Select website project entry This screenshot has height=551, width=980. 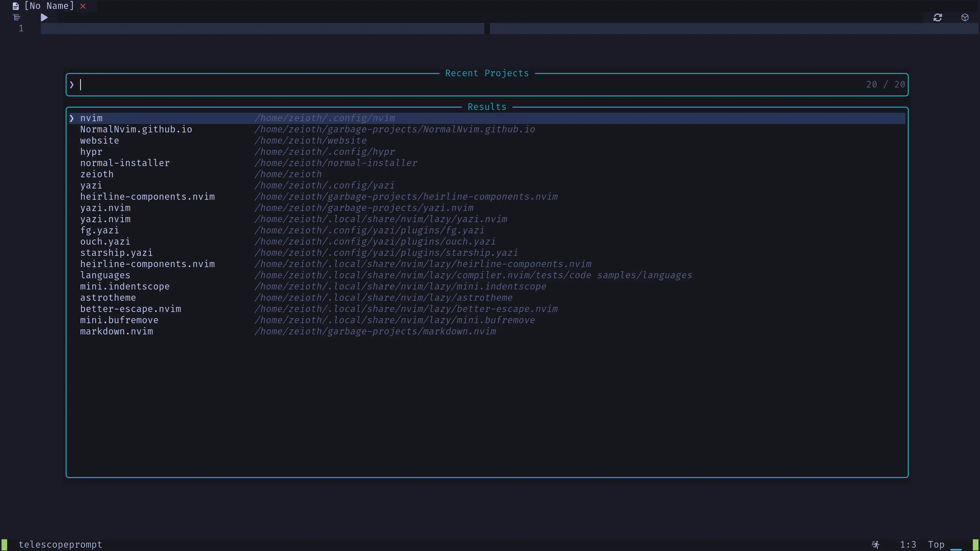pyautogui.click(x=100, y=141)
